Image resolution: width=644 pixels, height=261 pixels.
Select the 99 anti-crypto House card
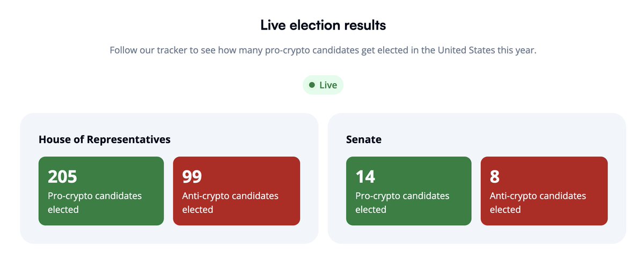click(x=237, y=191)
